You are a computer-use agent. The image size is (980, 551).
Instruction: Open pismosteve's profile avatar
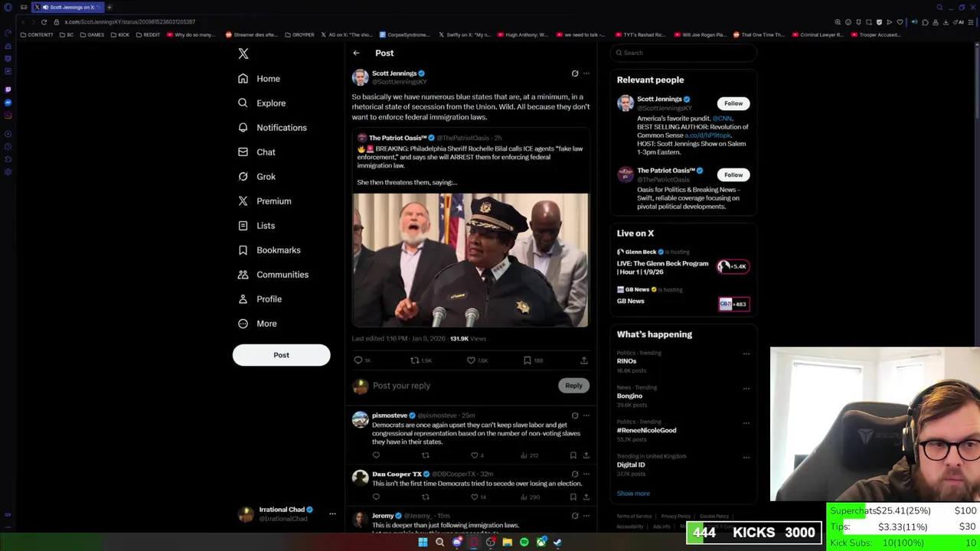[360, 419]
